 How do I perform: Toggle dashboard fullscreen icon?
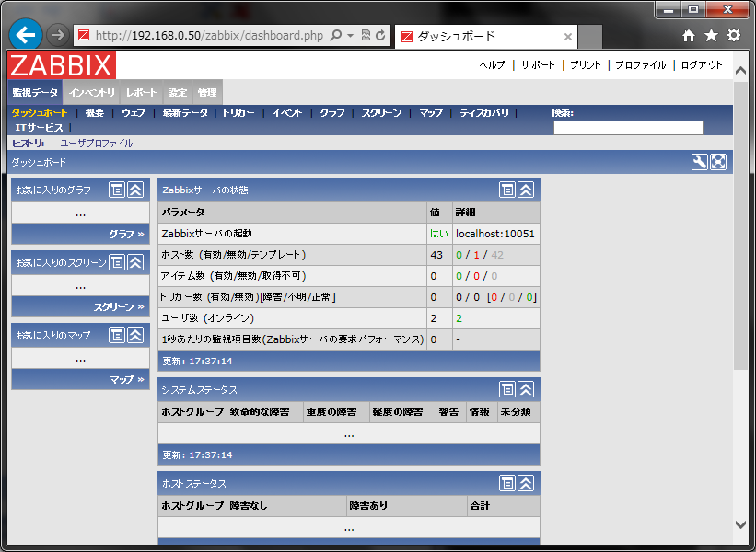(x=718, y=162)
